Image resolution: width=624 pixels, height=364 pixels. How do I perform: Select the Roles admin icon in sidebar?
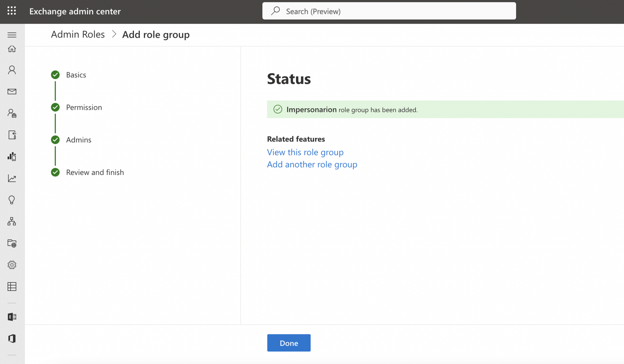pos(12,114)
